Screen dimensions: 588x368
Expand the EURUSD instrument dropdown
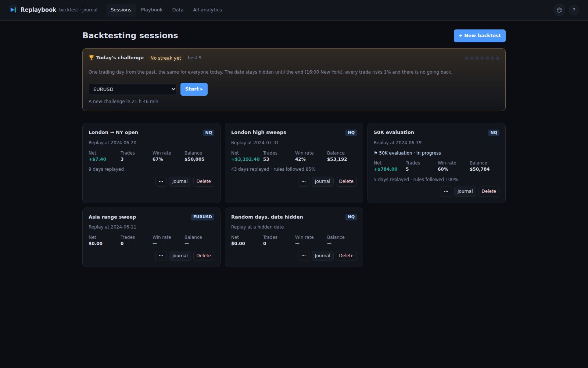(x=133, y=89)
